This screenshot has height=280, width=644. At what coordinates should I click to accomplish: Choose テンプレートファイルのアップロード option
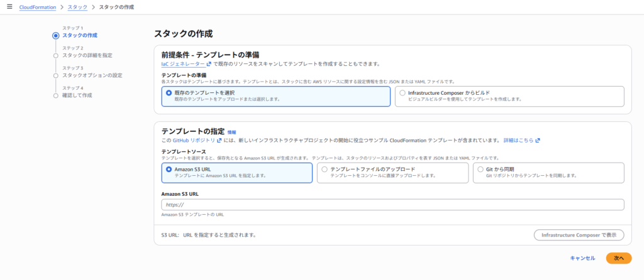coord(325,170)
